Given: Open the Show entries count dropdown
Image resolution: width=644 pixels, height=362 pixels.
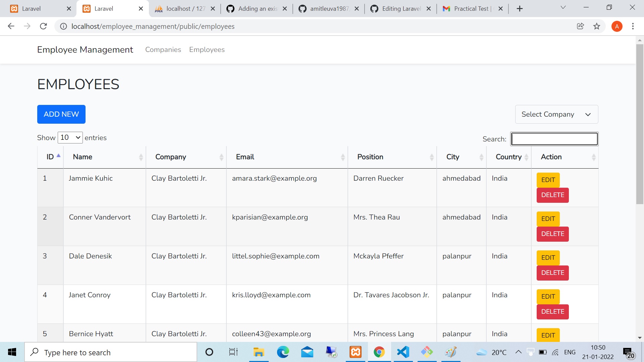Looking at the screenshot, I should coord(70,137).
